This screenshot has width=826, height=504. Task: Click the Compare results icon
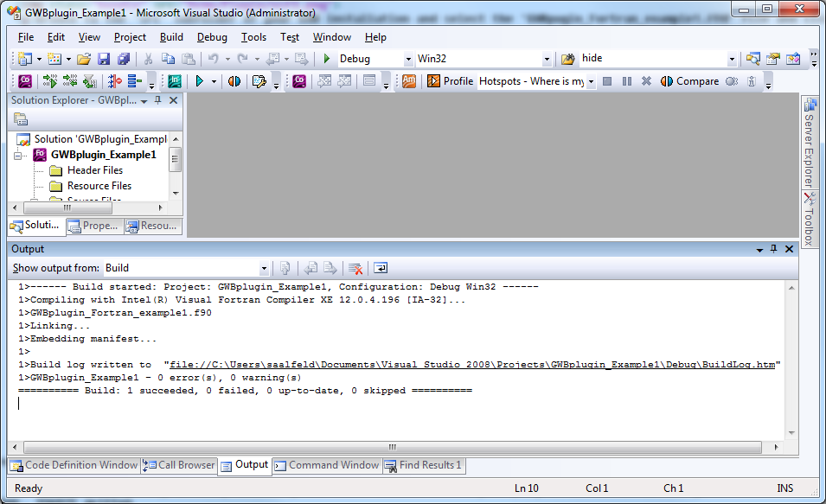pos(689,81)
